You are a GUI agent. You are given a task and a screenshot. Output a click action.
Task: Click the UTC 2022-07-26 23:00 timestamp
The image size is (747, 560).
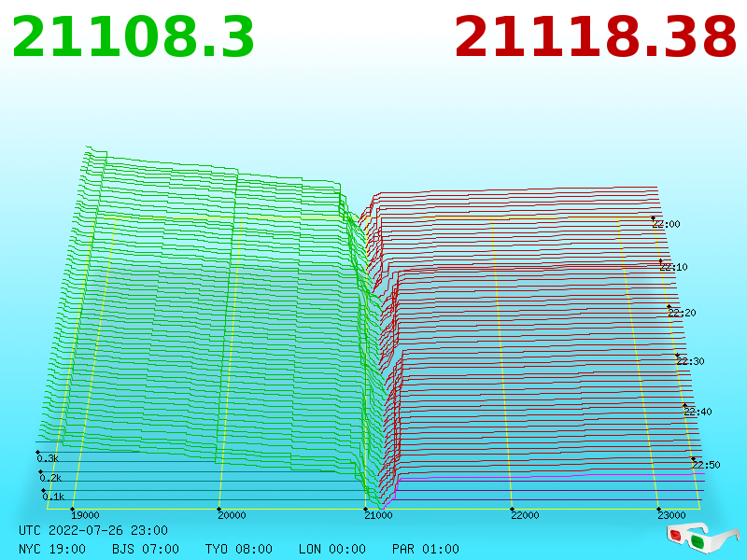93,530
